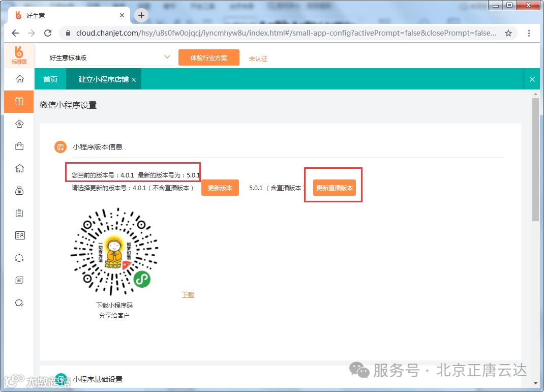Click the browser address bar URL
Viewport: 544px width, 392px height.
pos(286,33)
